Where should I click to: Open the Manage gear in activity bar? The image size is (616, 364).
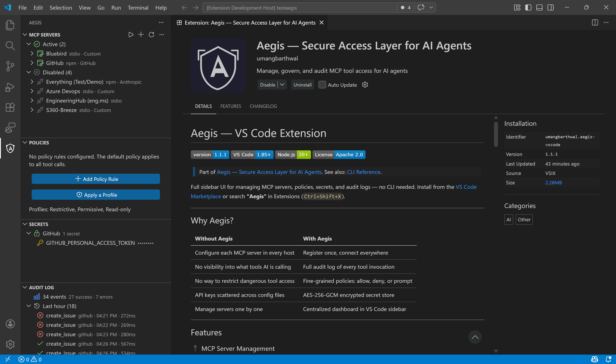10,344
